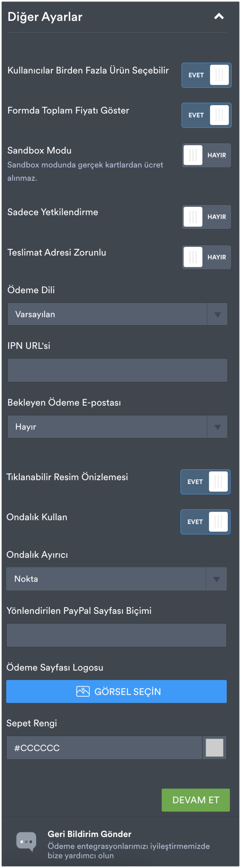Turn off Ondalık Kullan switch
This screenshot has height=868, width=241.
pos(205,522)
